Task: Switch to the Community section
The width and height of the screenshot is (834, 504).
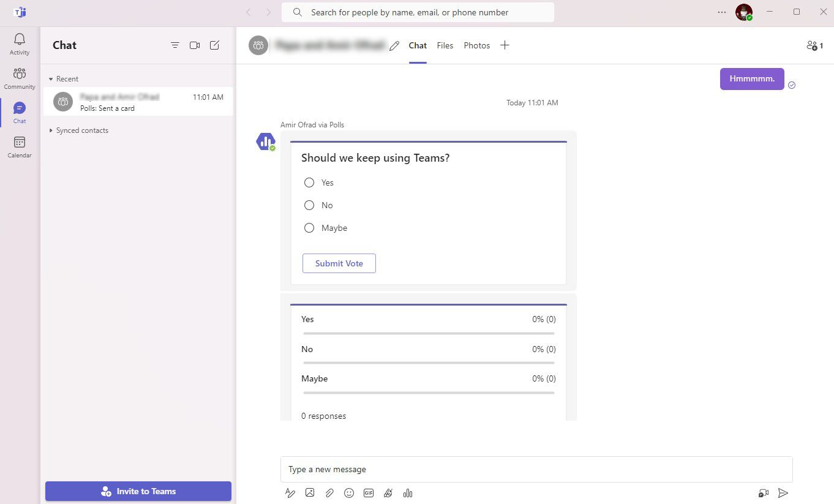Action: (19, 78)
